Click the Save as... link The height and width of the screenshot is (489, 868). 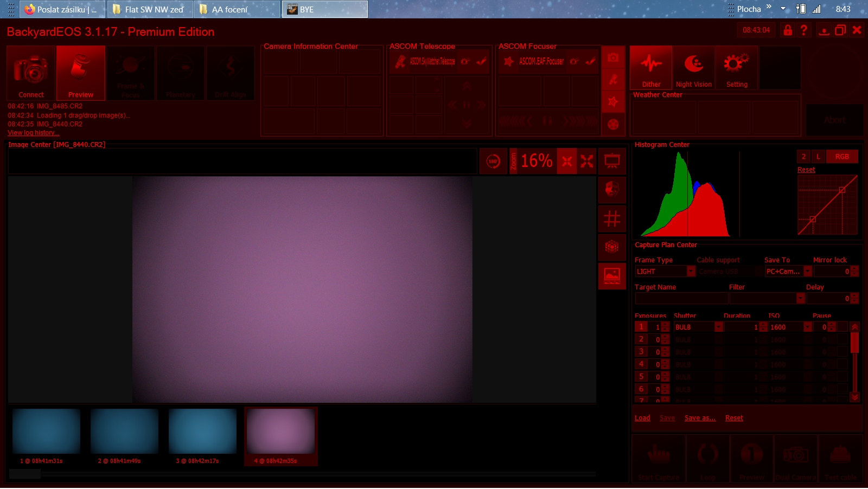point(700,418)
